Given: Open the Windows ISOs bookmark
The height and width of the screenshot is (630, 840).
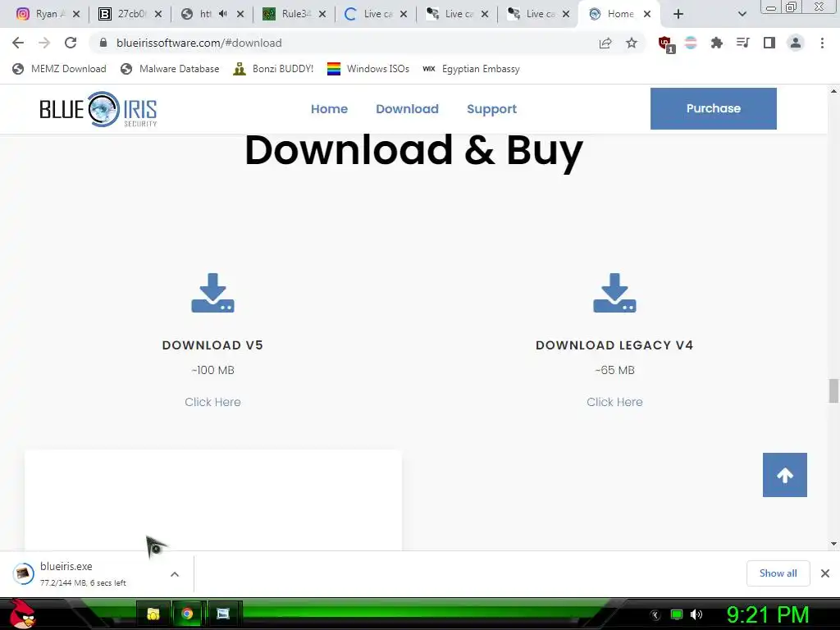Looking at the screenshot, I should coord(368,69).
